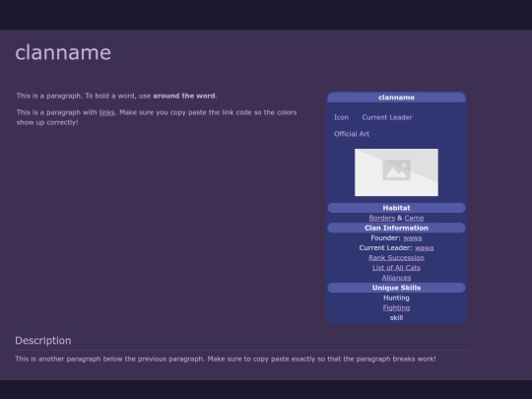Open the Fighting skill link
Viewport: 532px width, 399px height.
pos(396,307)
